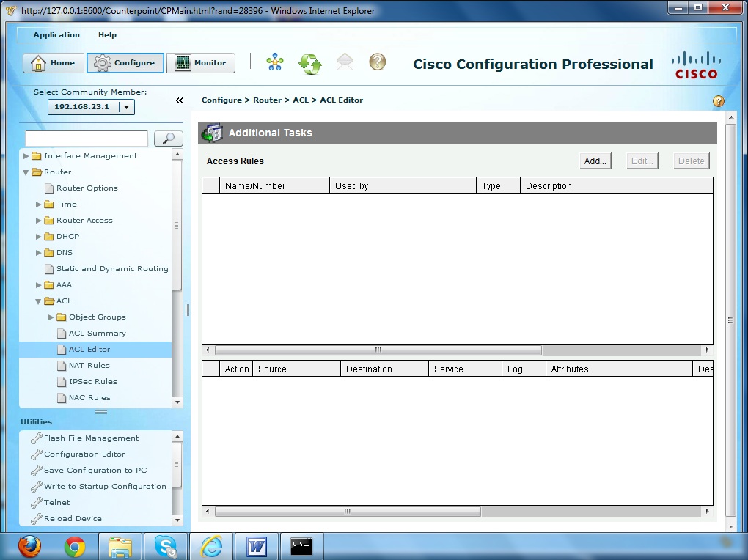Click the green Refresh icon in the toolbar
Screen dimensions: 748x560
tap(309, 63)
